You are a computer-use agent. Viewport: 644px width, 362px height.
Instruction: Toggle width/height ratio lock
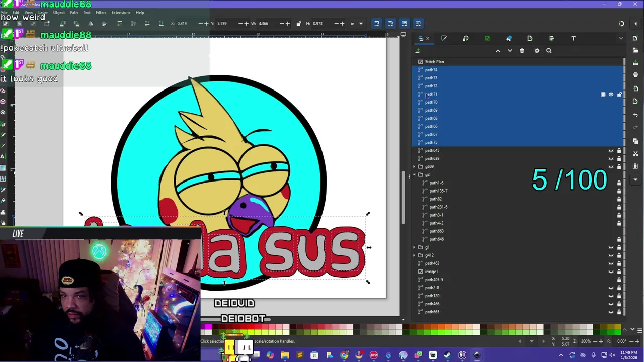click(299, 24)
